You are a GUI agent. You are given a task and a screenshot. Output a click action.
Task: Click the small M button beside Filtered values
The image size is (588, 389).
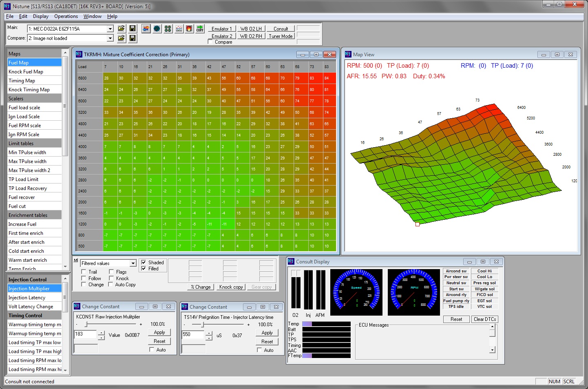tap(76, 260)
